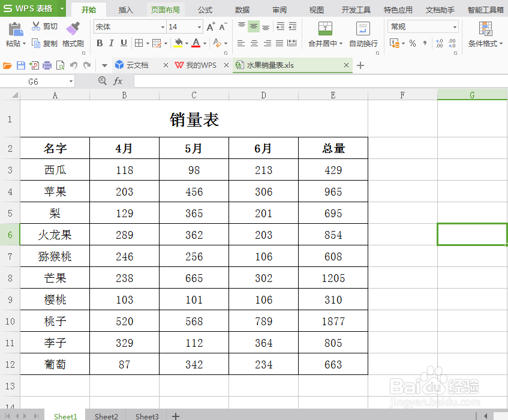Switch to 页面布局 tab
The height and width of the screenshot is (420, 508).
(x=165, y=10)
